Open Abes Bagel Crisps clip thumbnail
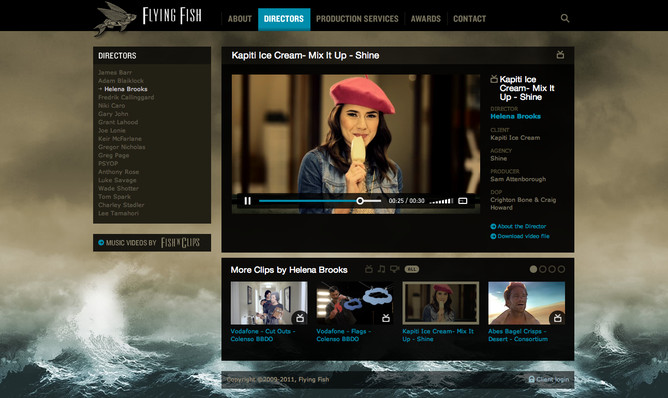 [527, 303]
